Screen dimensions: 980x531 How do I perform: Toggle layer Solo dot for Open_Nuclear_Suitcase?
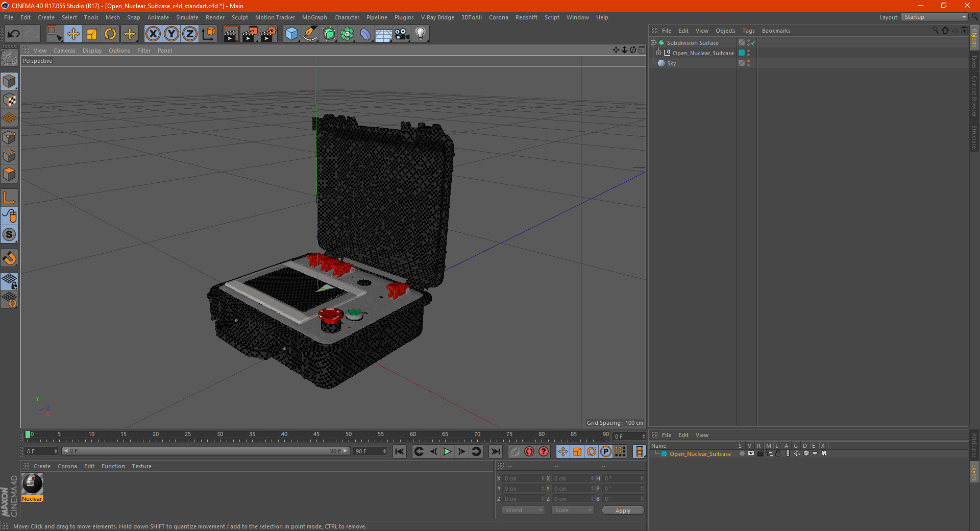742,453
